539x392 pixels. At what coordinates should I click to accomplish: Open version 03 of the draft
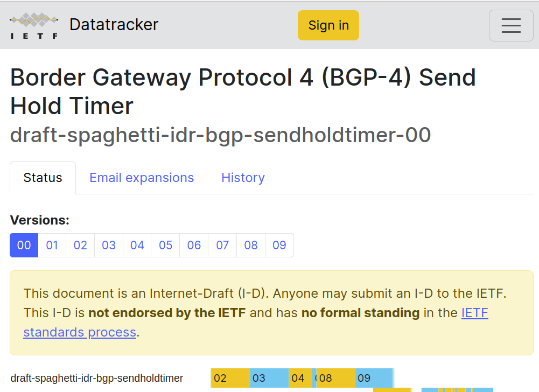[109, 246]
